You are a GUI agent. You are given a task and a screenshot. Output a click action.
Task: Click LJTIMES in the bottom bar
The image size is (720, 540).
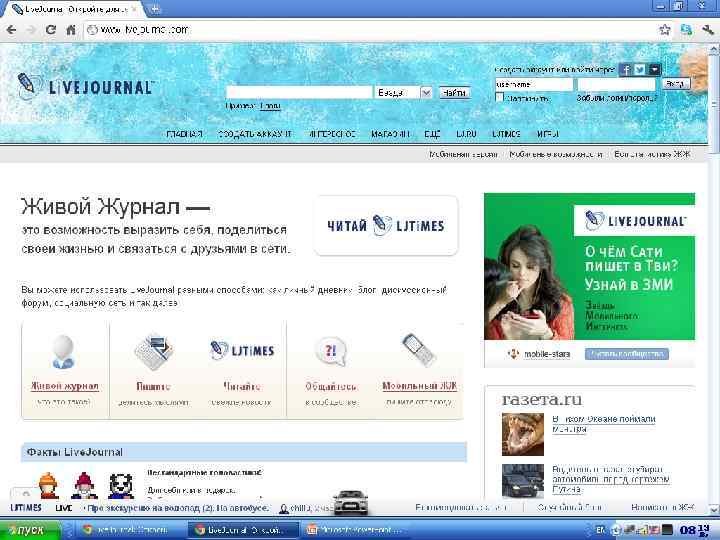(26, 507)
